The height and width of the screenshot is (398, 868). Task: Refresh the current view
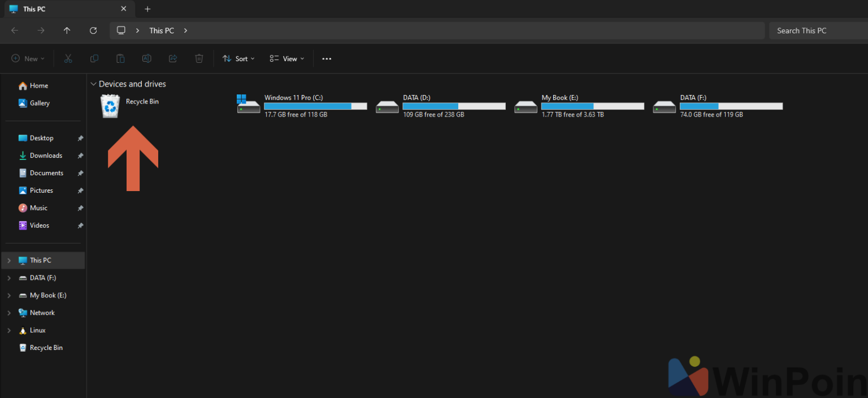pyautogui.click(x=93, y=30)
